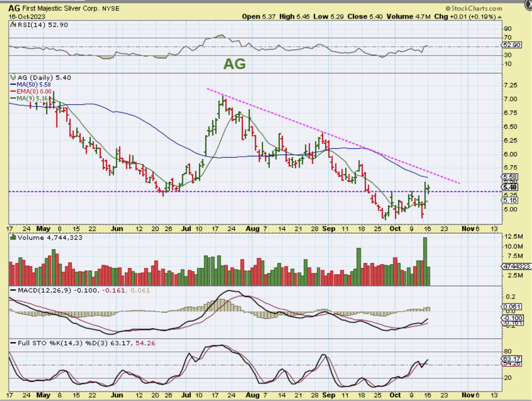Click the 'MA(50) 5.58' legend entry

coord(31,85)
